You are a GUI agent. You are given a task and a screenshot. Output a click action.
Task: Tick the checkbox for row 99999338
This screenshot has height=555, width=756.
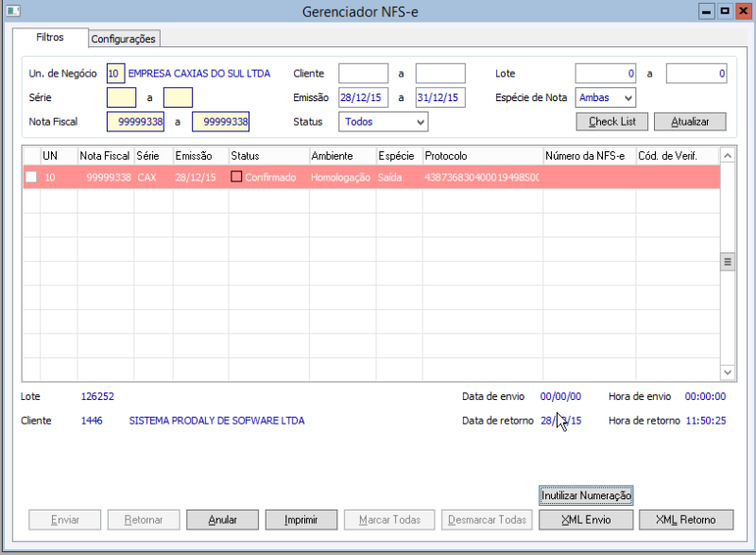[x=31, y=177]
